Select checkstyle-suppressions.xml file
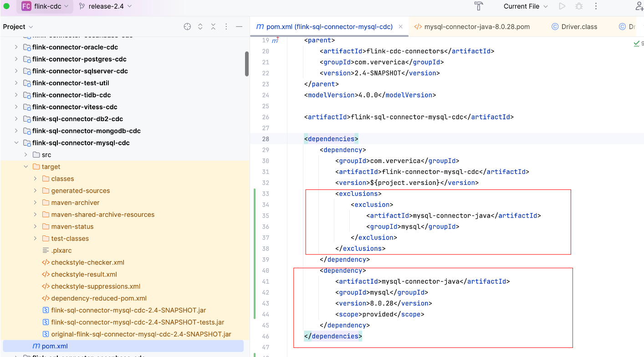 tap(96, 286)
